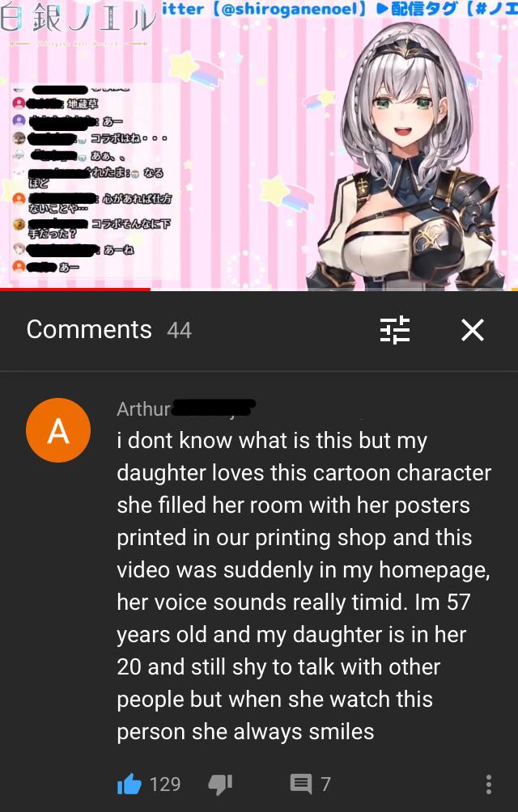Open commenter name Arthur's channel
Screen dimensions: 518x812
(143, 408)
